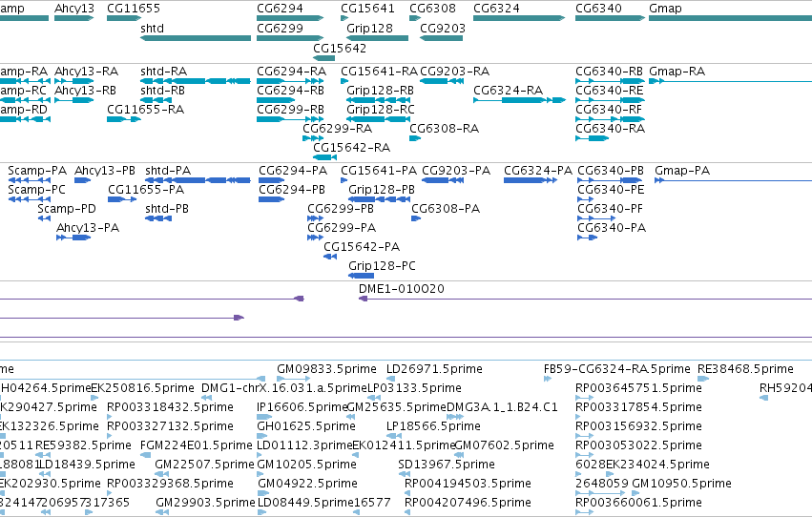Image resolution: width=812 pixels, height=517 pixels.
Task: Click transcript CG6299-RA label
Action: [x=337, y=129]
